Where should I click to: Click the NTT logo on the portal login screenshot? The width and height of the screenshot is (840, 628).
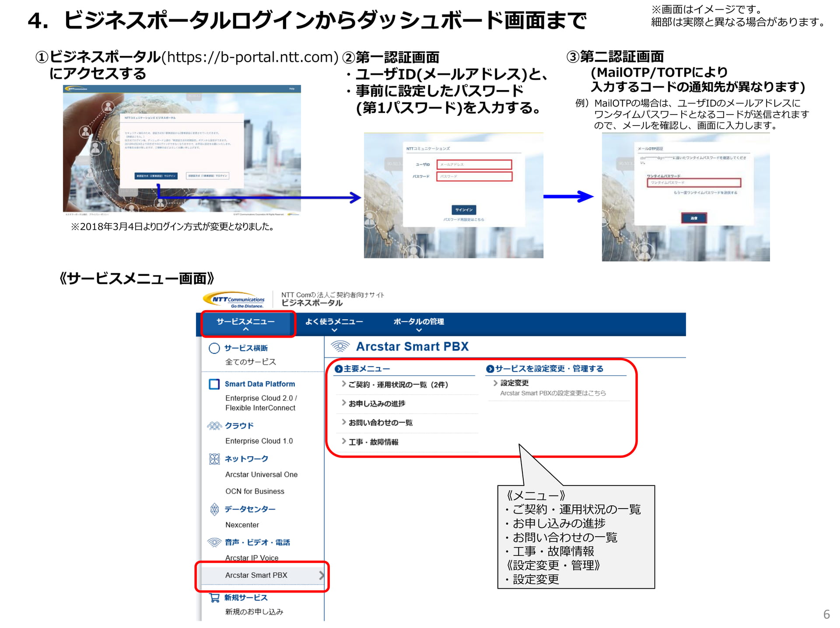76,89
